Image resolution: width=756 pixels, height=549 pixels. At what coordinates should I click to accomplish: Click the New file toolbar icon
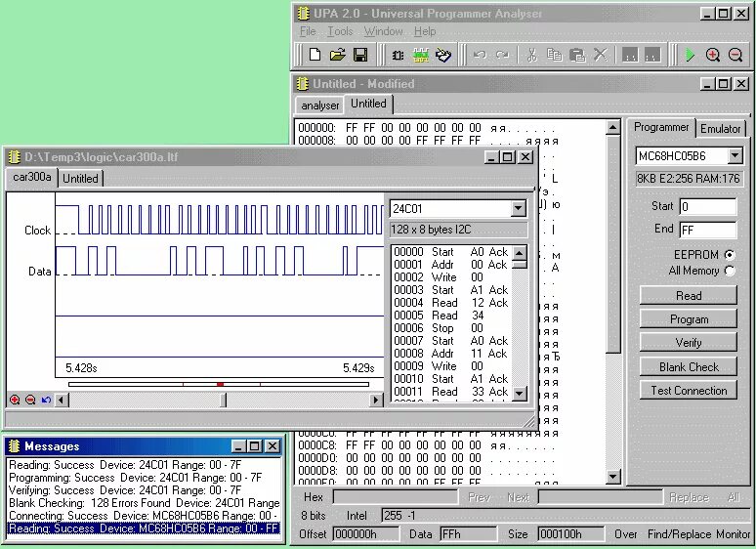[x=315, y=55]
